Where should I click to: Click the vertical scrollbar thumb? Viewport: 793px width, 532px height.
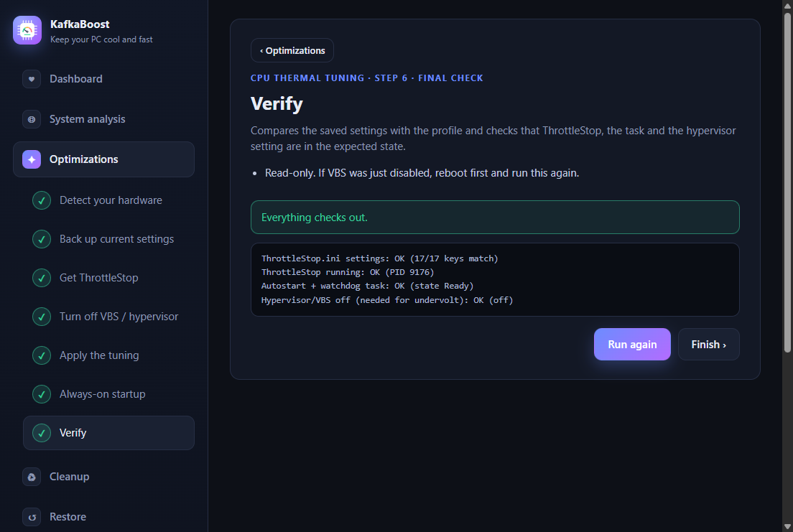[787, 182]
